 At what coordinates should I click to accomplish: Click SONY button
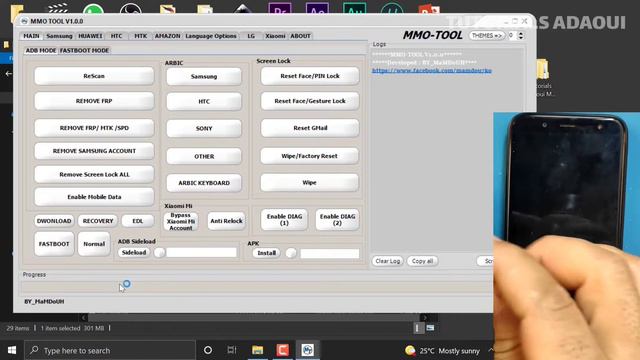point(204,128)
